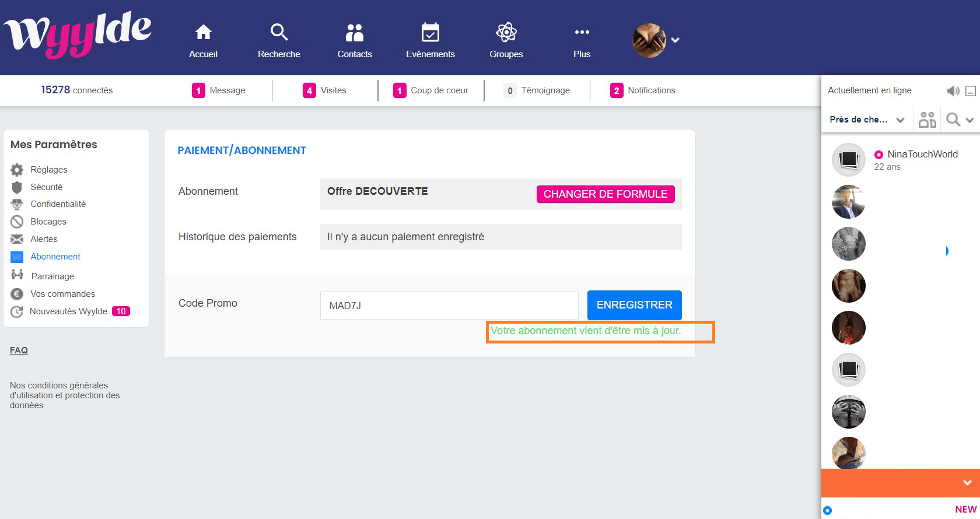Image resolution: width=980 pixels, height=519 pixels.
Task: Open the Coup de coeur counter
Action: coord(430,90)
